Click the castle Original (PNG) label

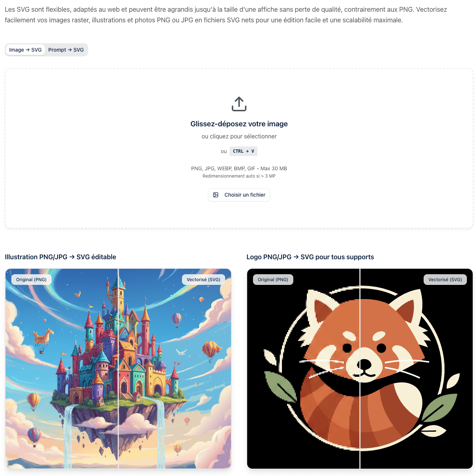(31, 279)
